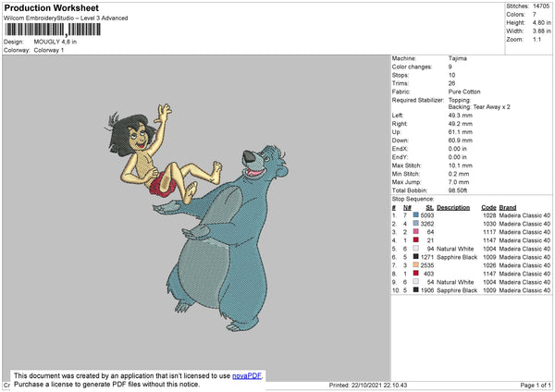The image size is (555, 392).
Task: Select the red swatch with 21 stitches
Action: (416, 240)
